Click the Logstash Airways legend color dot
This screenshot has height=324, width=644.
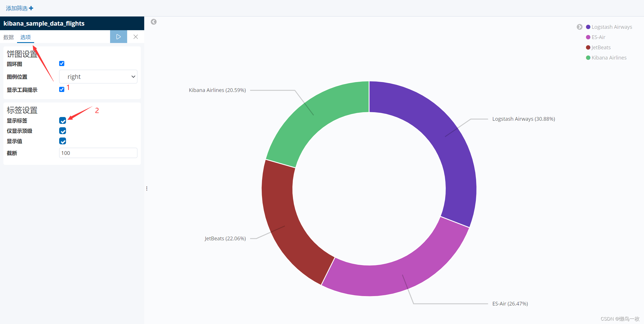[x=588, y=27]
